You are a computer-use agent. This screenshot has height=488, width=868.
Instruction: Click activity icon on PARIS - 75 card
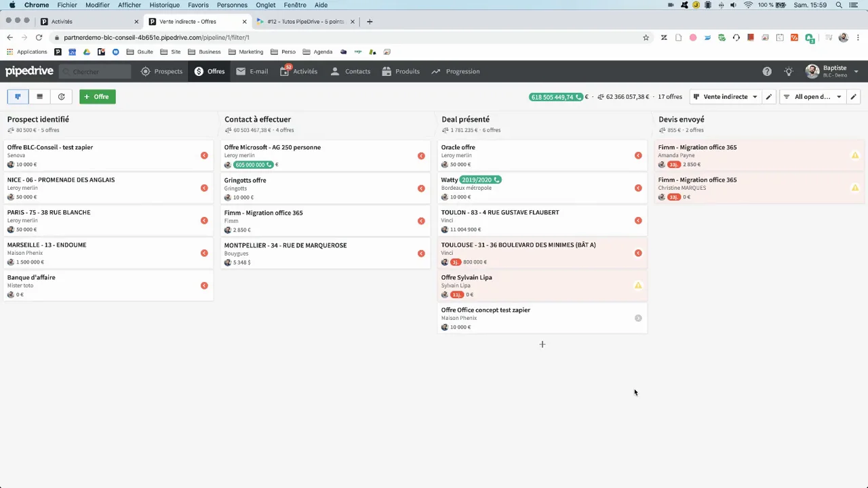tap(204, 221)
